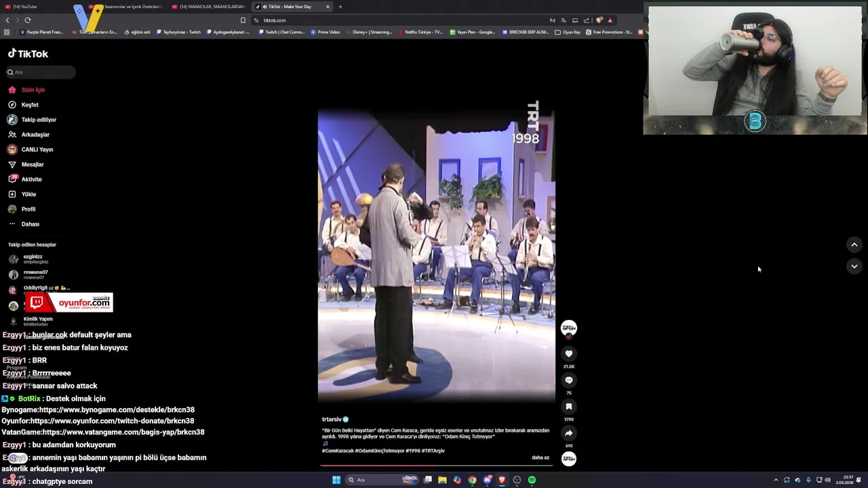Go to previous video with up arrow
This screenshot has height=488, width=868.
[854, 245]
